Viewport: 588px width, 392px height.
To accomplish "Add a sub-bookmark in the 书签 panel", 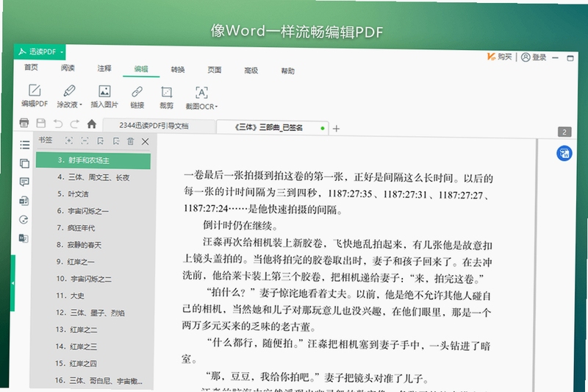I will (x=116, y=141).
